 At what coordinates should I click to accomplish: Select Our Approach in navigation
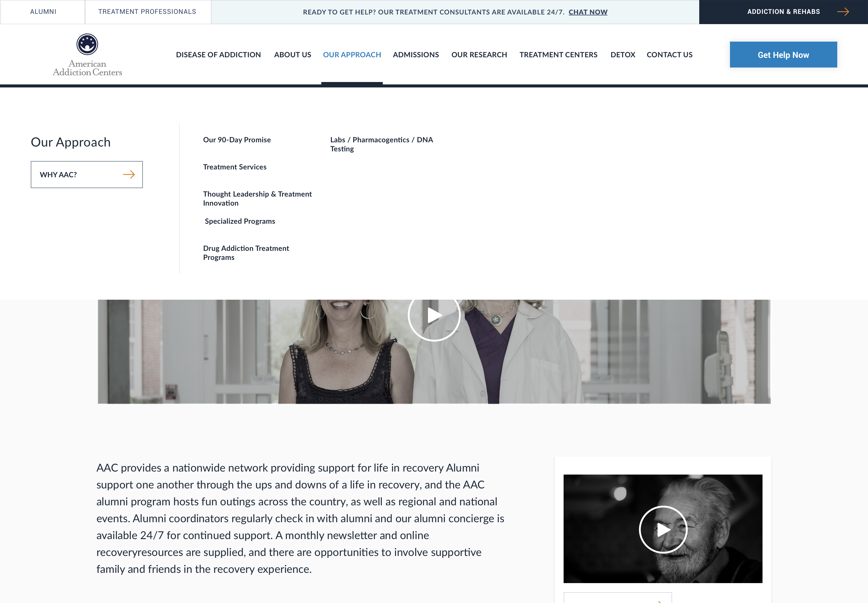352,55
